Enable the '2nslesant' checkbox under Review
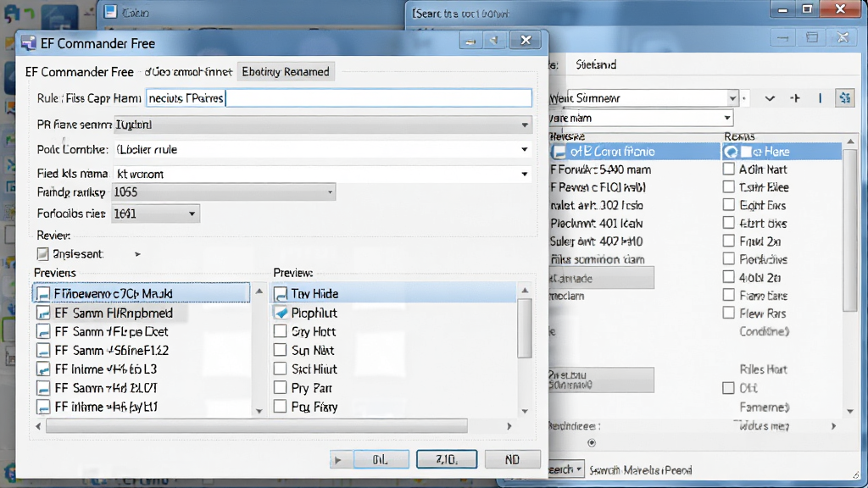This screenshot has height=488, width=868. 42,254
